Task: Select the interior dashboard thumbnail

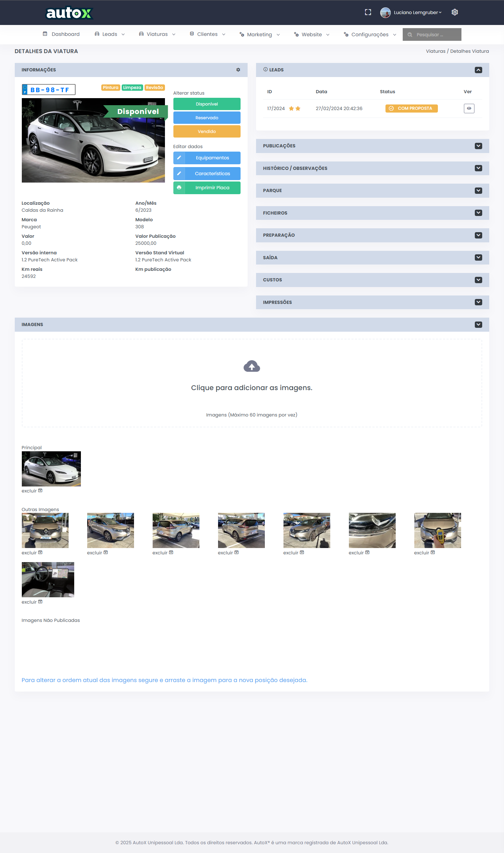Action: coord(48,580)
